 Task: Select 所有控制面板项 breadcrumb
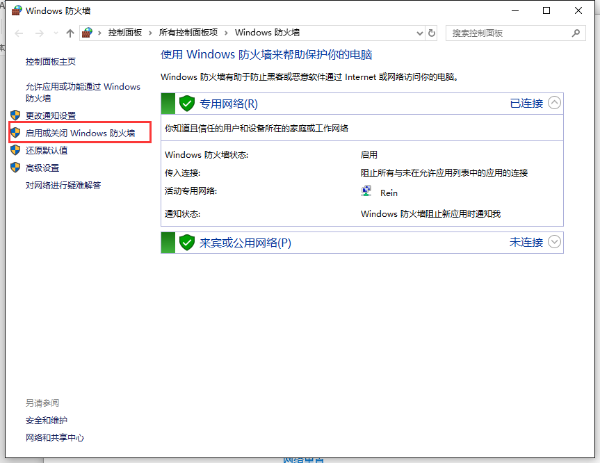tap(188, 33)
